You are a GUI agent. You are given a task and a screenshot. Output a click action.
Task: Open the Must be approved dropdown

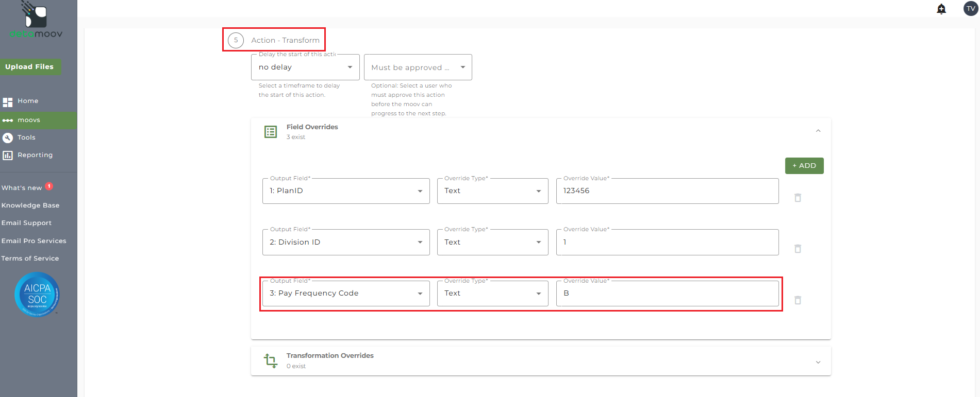tap(418, 67)
